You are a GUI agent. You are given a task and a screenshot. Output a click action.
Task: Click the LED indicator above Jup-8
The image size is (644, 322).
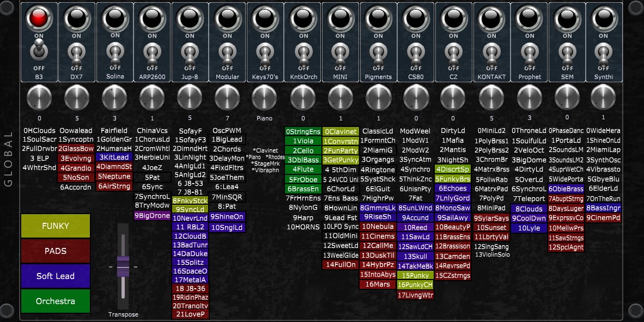[x=190, y=17]
